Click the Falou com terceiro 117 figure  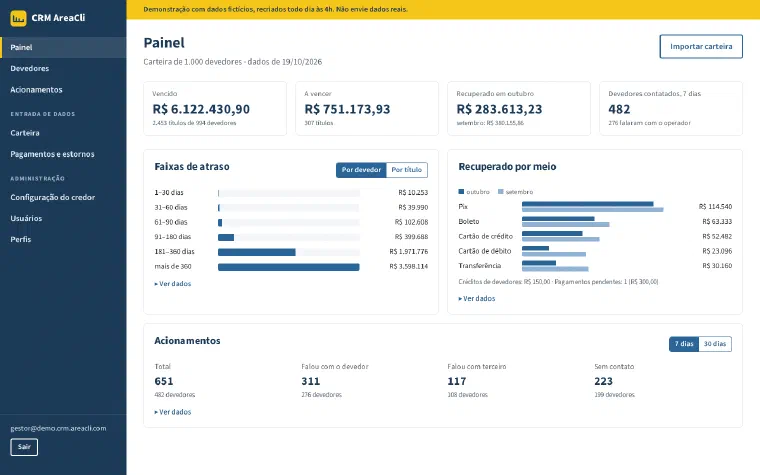click(x=457, y=381)
